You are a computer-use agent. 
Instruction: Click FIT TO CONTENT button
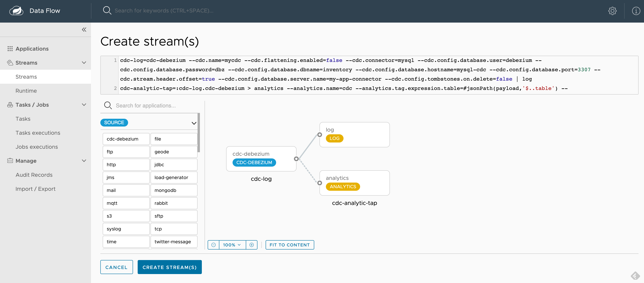290,245
